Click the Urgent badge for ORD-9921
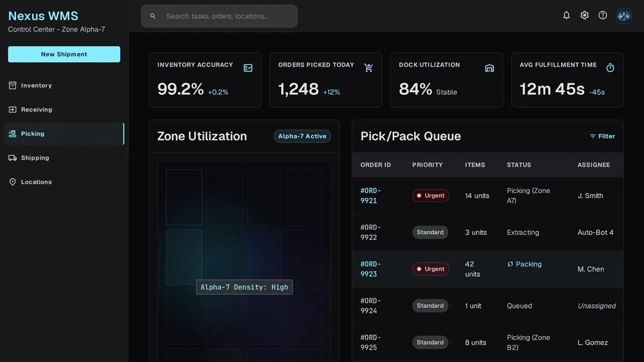This screenshot has height=362, width=644. [430, 196]
